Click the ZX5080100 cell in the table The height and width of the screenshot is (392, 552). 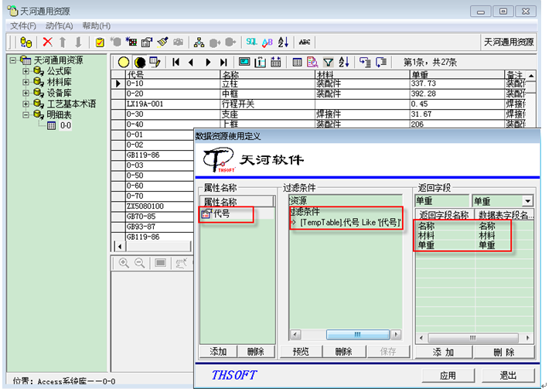pyautogui.click(x=159, y=206)
